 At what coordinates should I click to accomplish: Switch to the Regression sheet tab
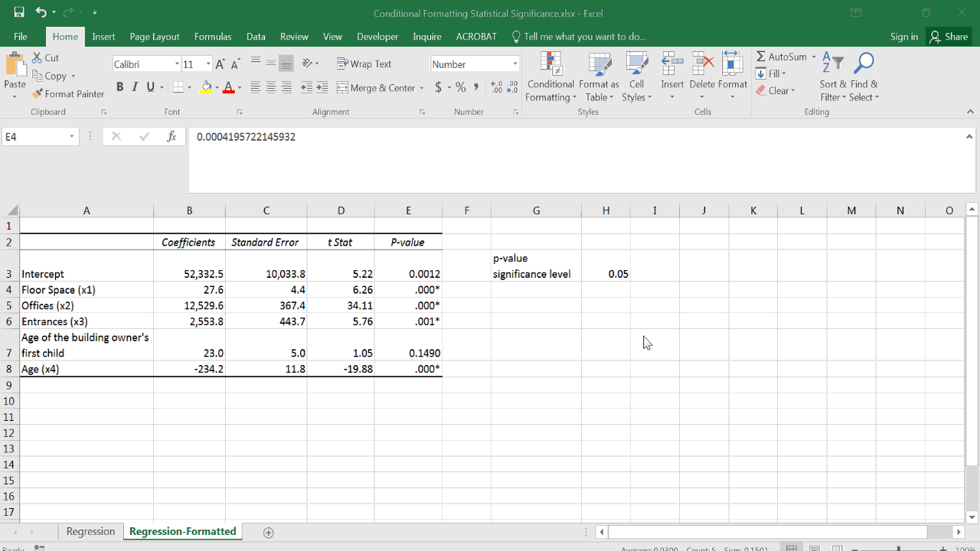[x=90, y=532]
